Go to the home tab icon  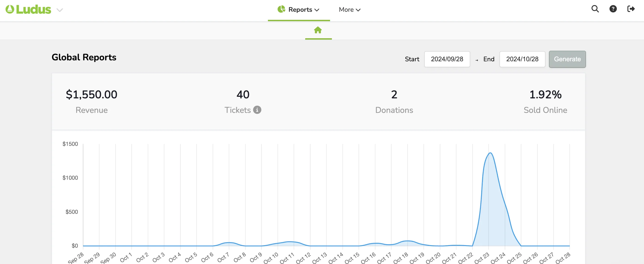tap(318, 30)
